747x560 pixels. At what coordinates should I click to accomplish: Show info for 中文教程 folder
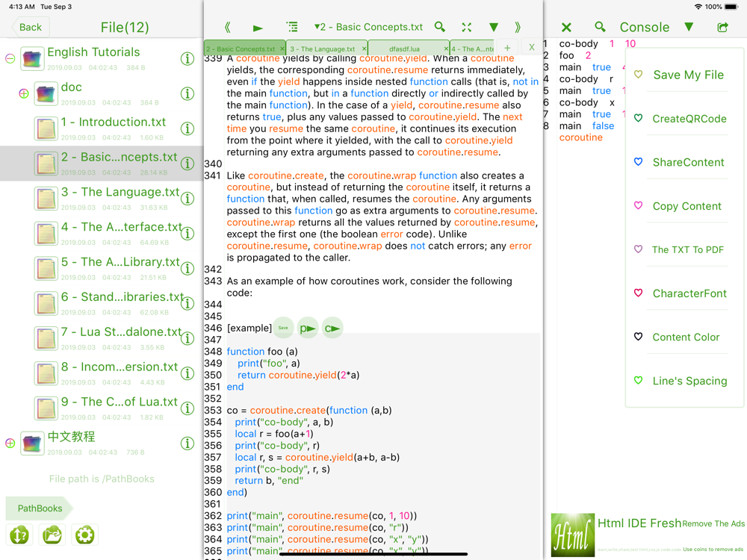pos(187,444)
